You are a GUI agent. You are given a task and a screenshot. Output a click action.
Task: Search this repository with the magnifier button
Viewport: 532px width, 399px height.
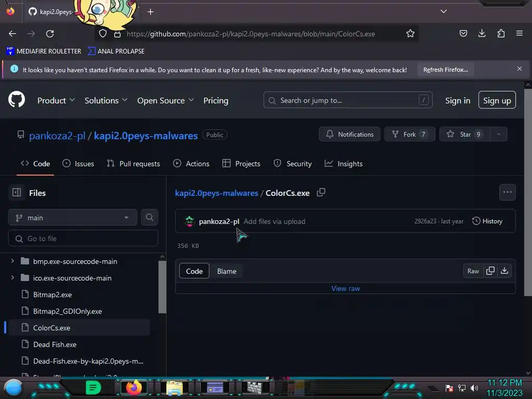(149, 217)
